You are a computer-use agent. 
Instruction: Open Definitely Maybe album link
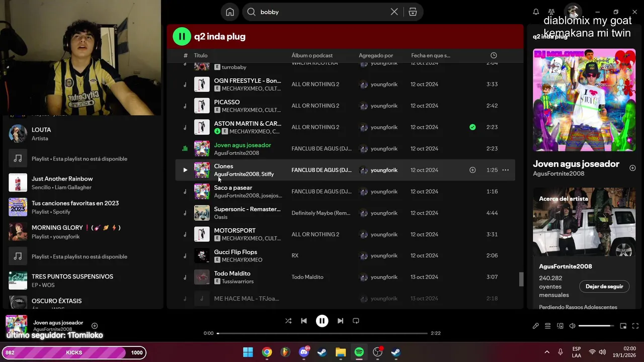click(x=321, y=213)
